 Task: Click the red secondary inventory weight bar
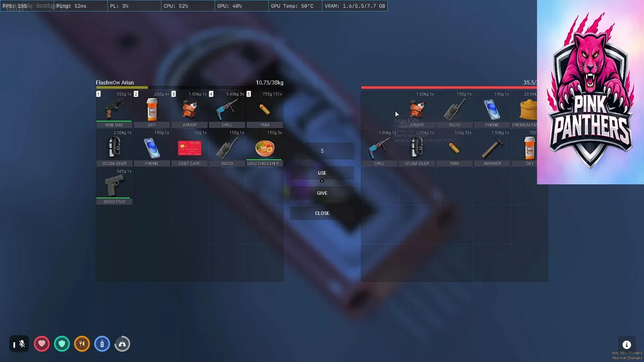pos(449,87)
